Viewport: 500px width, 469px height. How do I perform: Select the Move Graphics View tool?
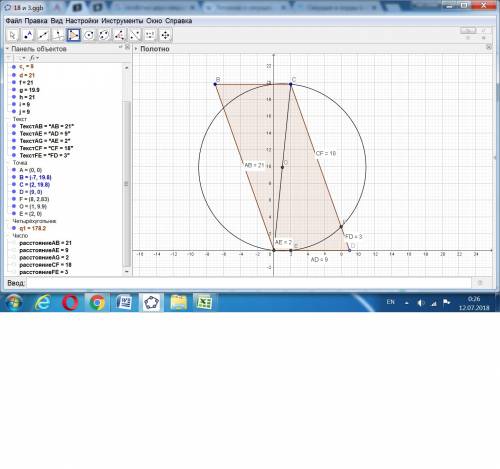165,35
